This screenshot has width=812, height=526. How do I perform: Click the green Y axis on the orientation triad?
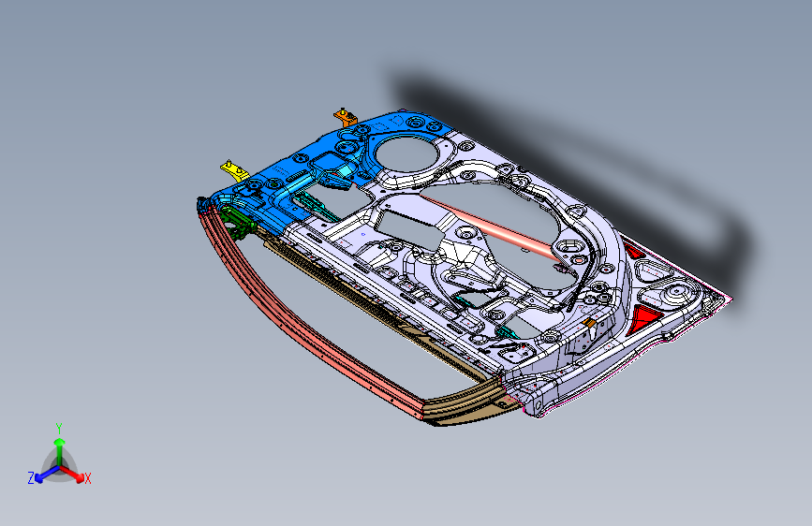tap(60, 452)
